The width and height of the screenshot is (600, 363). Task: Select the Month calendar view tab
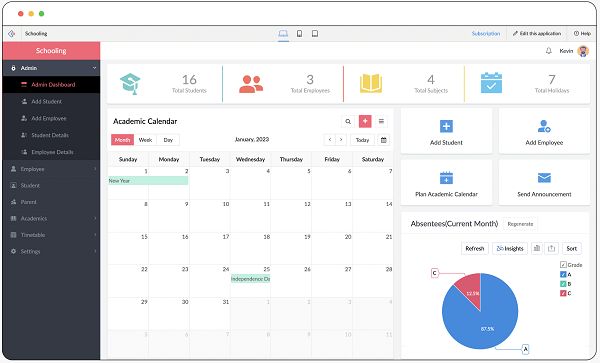click(x=122, y=140)
